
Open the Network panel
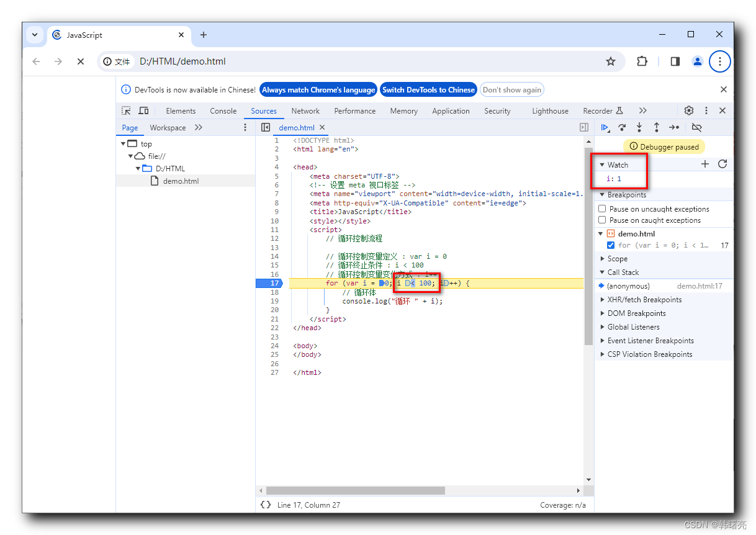pyautogui.click(x=305, y=111)
